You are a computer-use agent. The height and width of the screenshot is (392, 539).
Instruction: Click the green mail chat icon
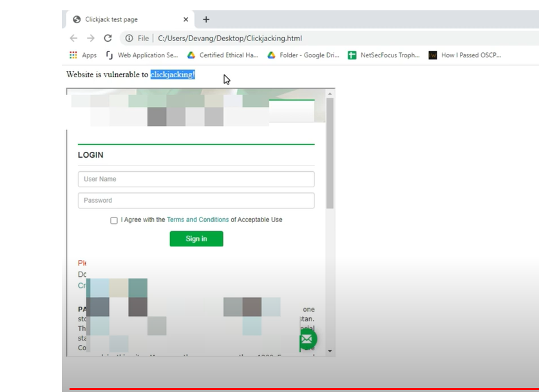click(x=307, y=339)
